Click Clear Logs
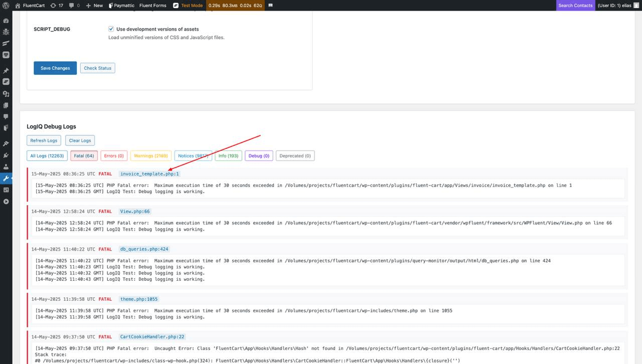The height and width of the screenshot is (364, 642). point(80,140)
